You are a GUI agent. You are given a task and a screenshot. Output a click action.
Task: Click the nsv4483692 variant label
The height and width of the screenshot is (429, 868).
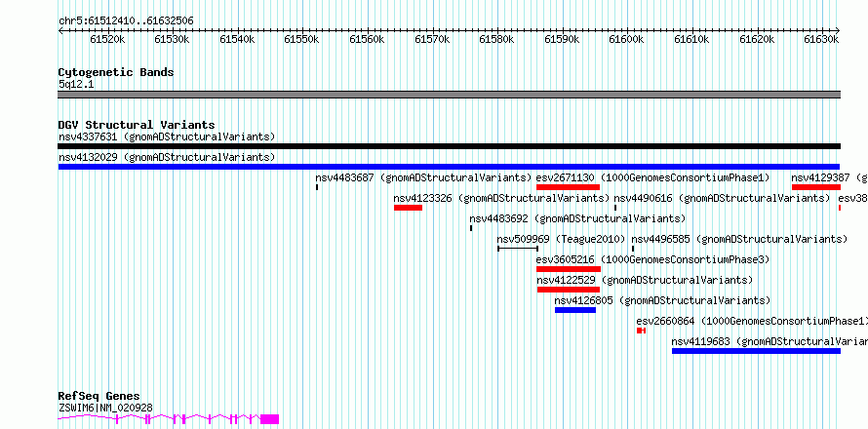point(577,218)
